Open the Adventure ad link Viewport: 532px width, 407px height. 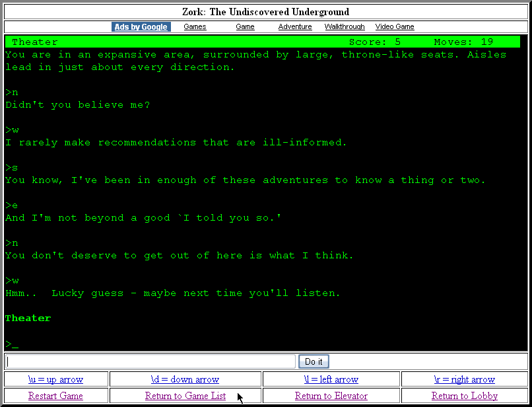pos(295,27)
